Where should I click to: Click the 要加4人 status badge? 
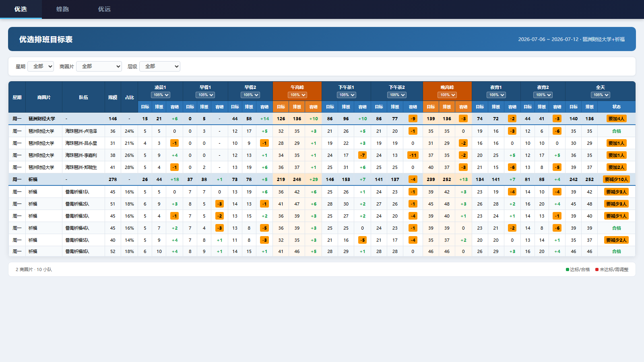pos(616,119)
